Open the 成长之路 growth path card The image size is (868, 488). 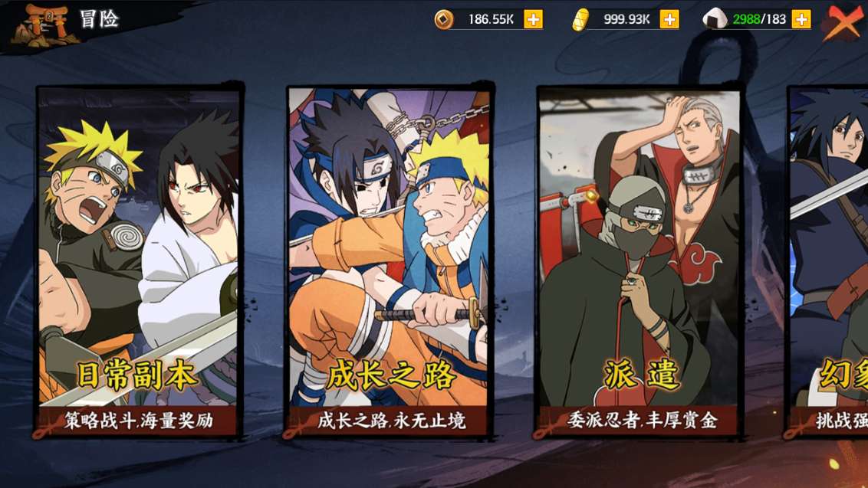[390, 261]
